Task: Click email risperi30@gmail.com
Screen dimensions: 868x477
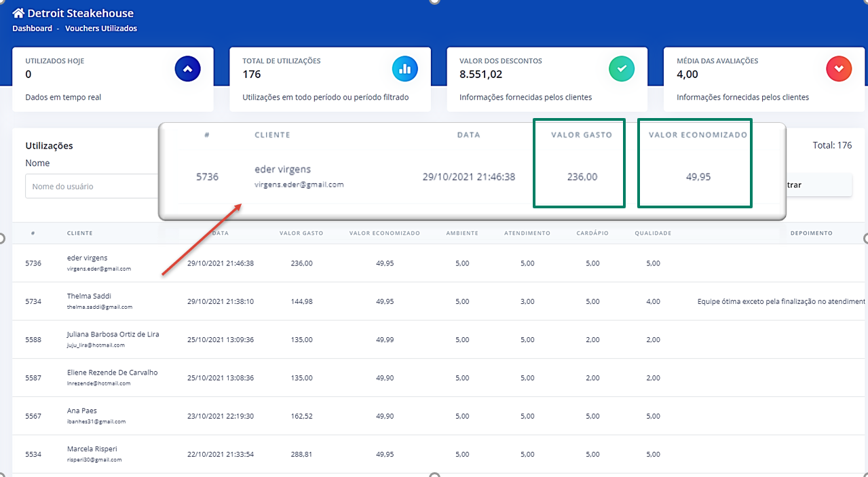Action: point(94,460)
